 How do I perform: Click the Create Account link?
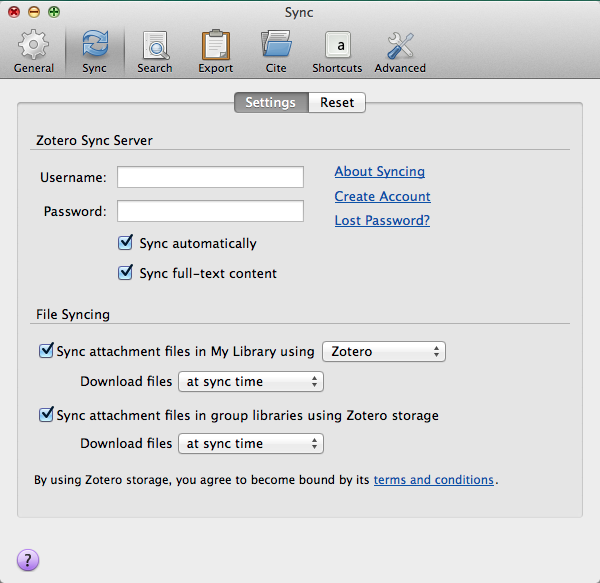[382, 197]
